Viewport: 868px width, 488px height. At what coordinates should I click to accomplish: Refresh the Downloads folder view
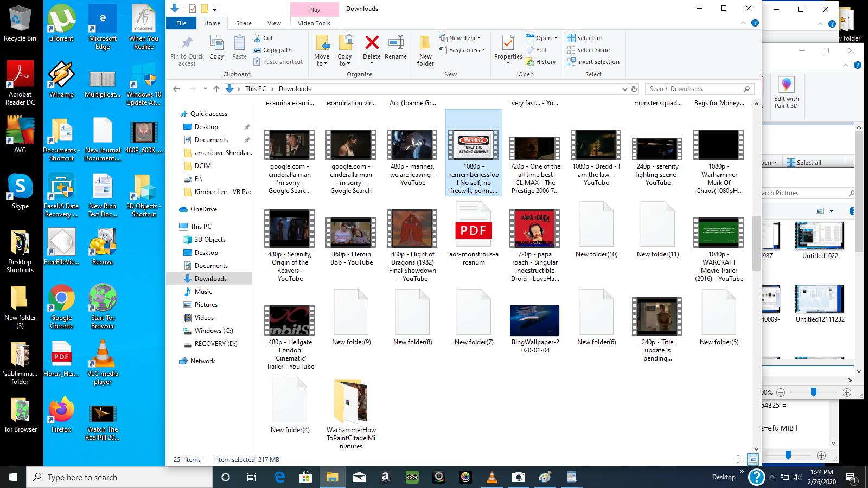click(x=634, y=89)
